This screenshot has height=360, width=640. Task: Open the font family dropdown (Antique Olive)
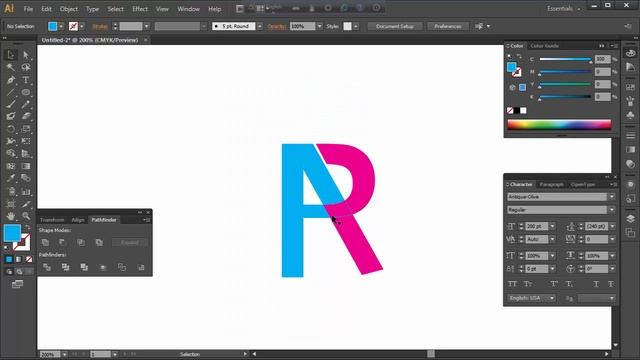pos(611,197)
